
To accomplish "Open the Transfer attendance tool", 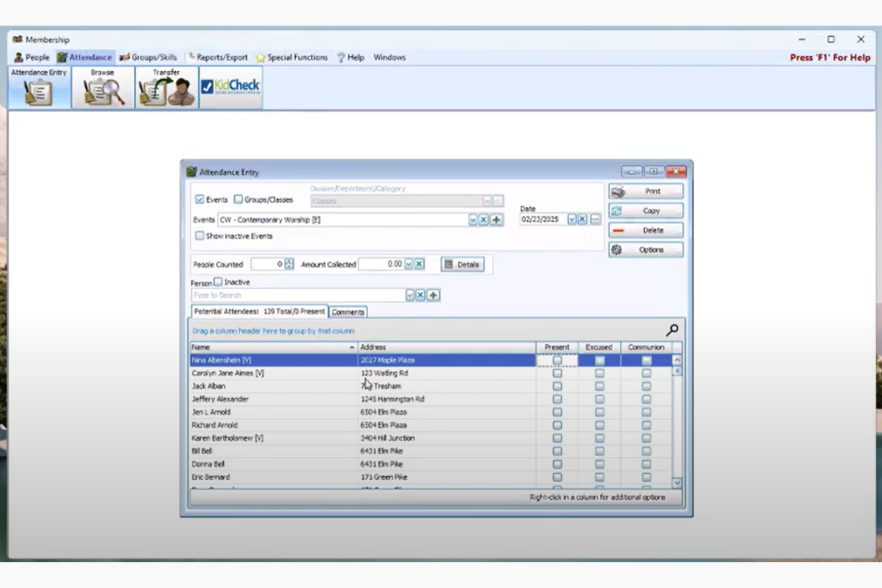I will pos(166,88).
